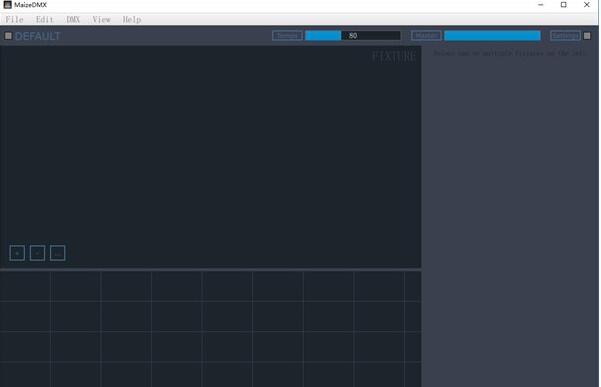
Task: Open the Help menu
Action: (132, 20)
